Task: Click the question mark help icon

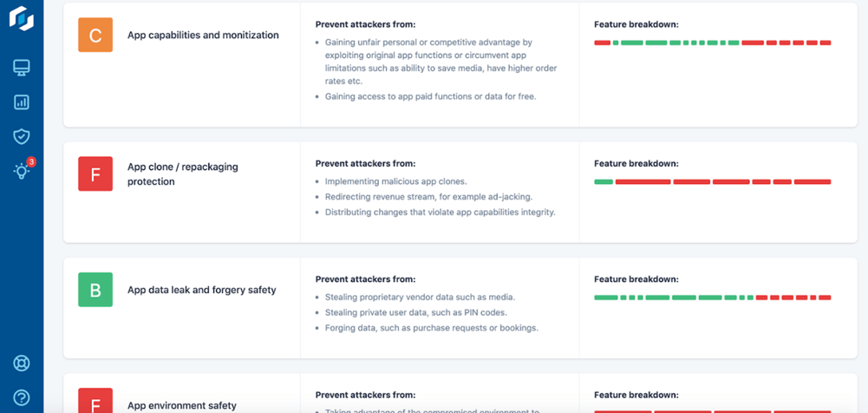Action: 22,397
